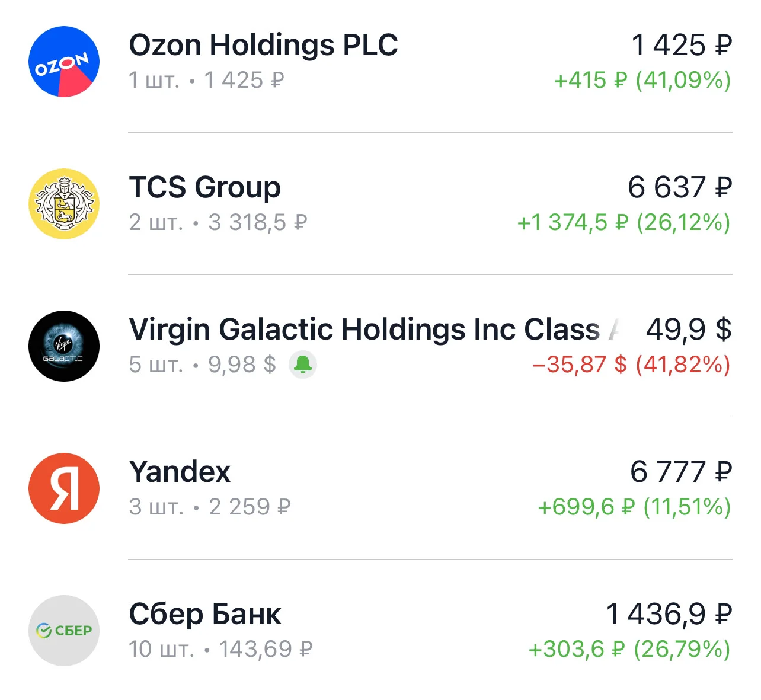Open Virgin Galactic Holdings Inc position

coord(380,346)
